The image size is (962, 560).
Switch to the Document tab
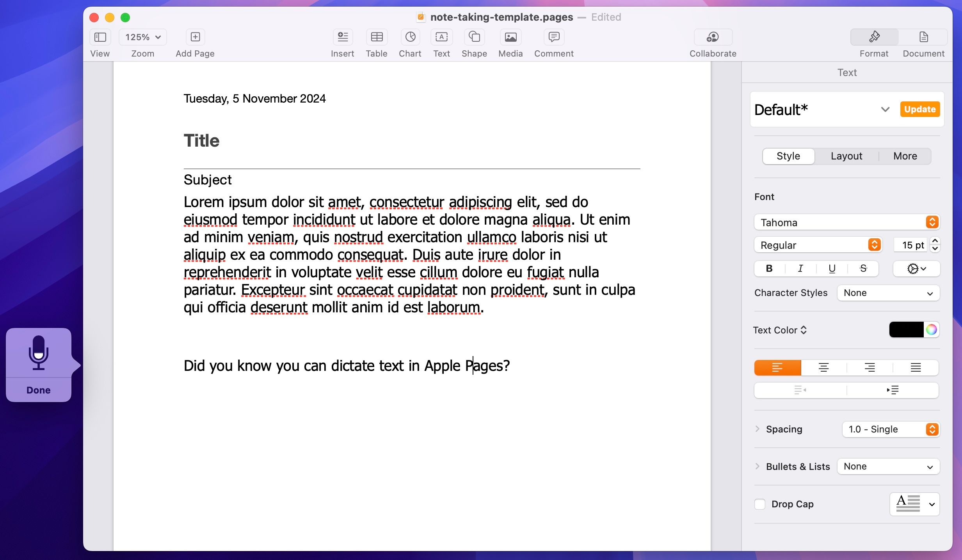(923, 43)
